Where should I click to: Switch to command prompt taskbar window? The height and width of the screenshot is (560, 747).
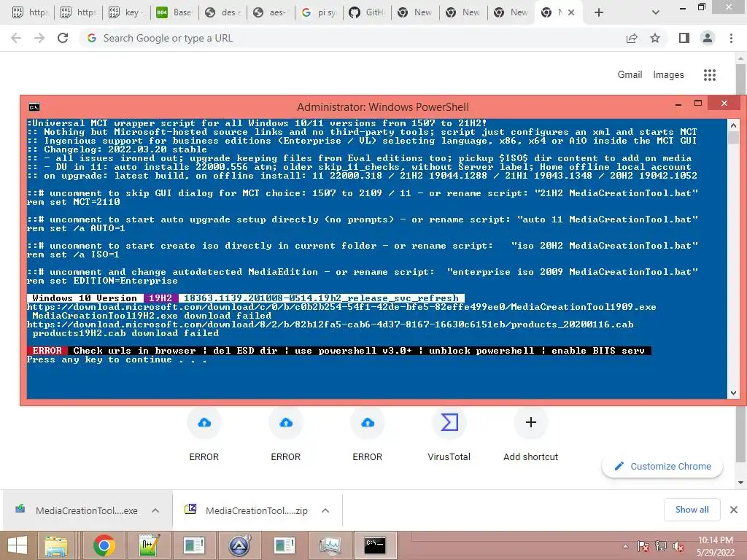click(375, 545)
